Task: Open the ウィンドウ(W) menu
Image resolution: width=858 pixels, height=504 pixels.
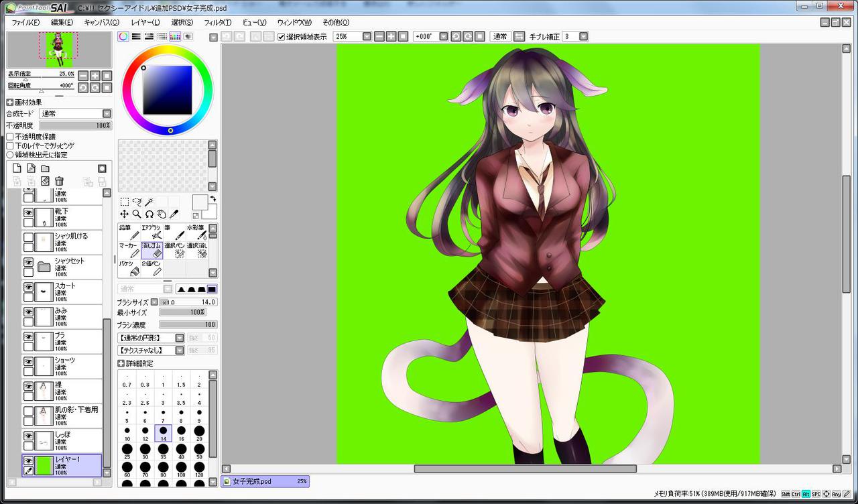Action: pyautogui.click(x=294, y=22)
